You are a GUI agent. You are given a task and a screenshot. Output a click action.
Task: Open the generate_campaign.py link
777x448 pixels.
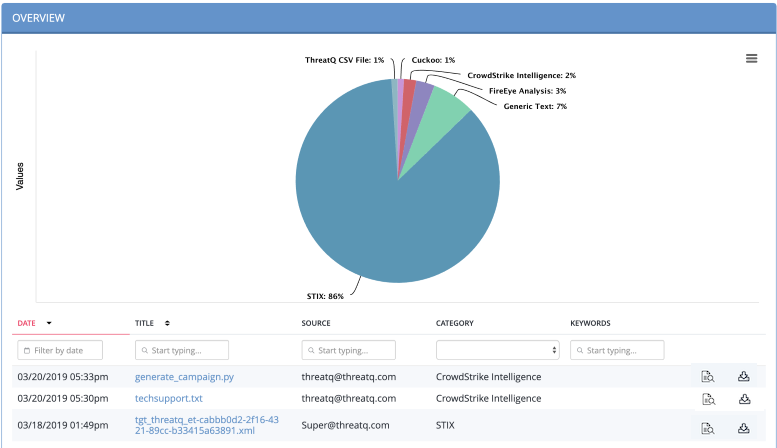[x=184, y=377]
